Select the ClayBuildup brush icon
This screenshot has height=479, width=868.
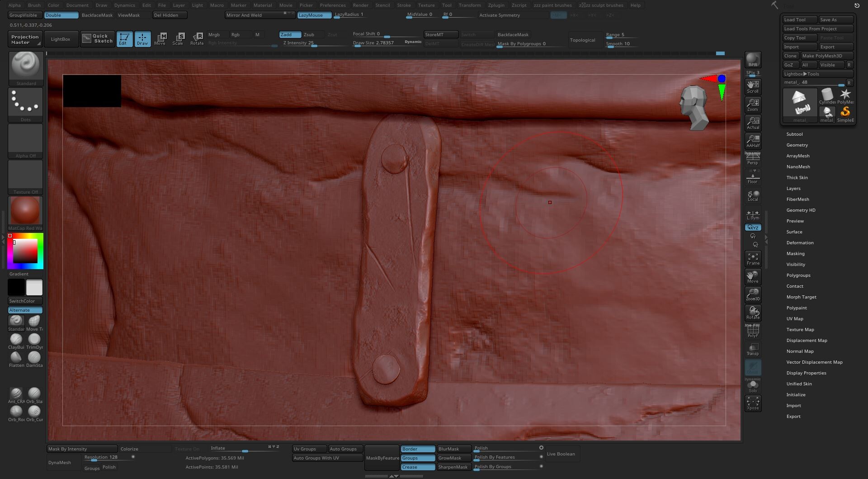16,339
